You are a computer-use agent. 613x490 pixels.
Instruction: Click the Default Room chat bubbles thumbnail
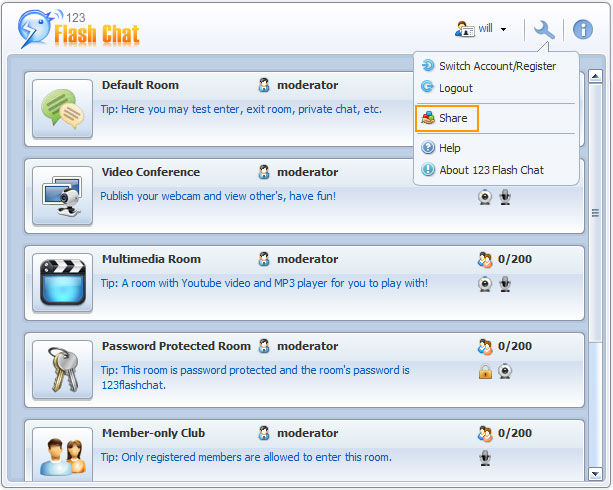coord(63,108)
